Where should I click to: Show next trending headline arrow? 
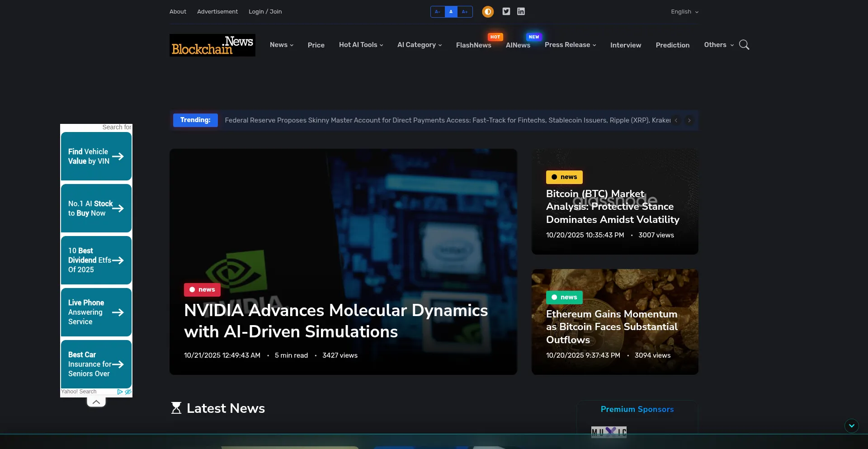tap(689, 120)
